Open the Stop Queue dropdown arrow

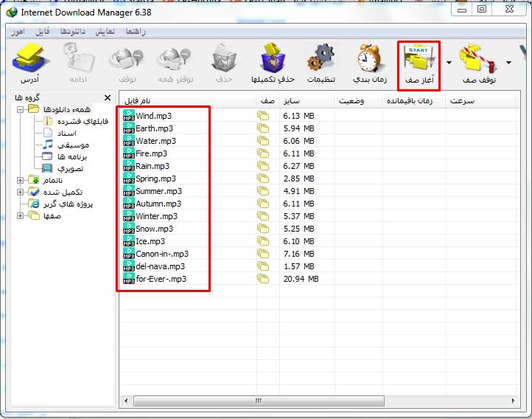click(508, 63)
